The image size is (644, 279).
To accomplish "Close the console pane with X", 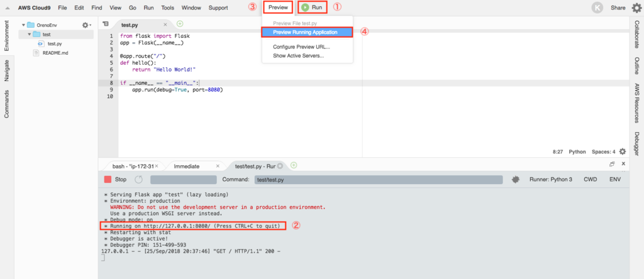I will click(623, 164).
